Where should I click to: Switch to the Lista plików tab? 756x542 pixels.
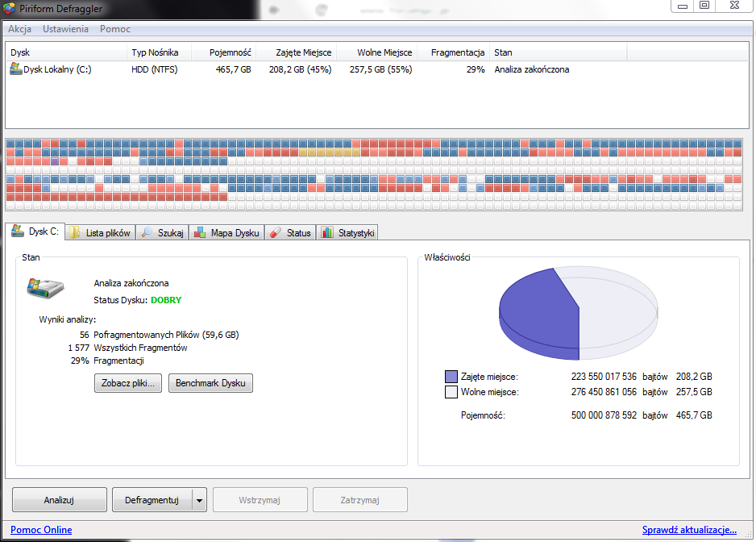(x=100, y=232)
